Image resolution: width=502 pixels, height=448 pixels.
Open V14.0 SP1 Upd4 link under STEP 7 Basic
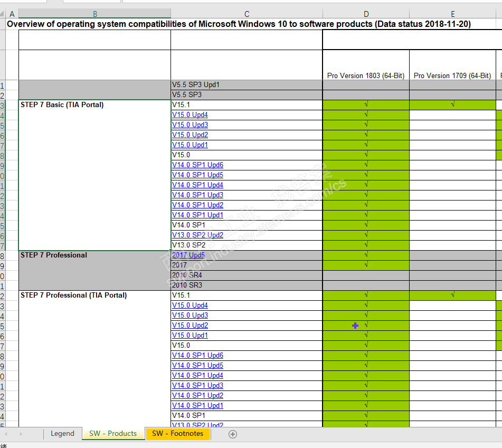click(197, 185)
